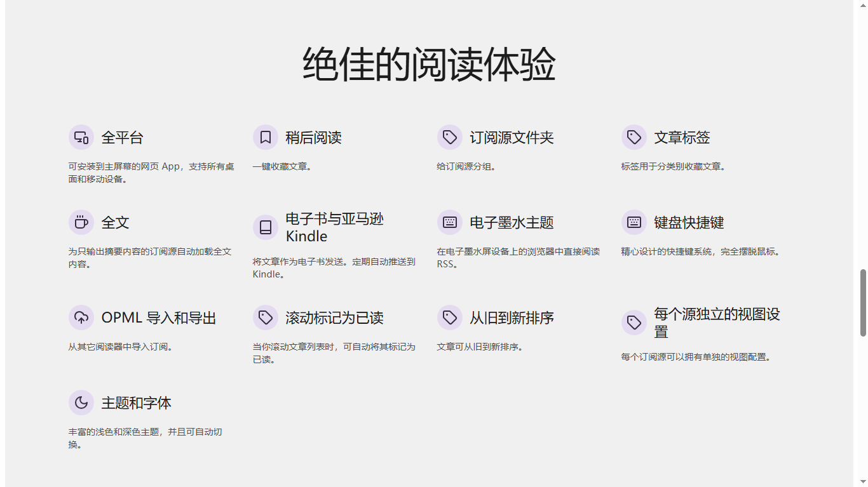Click the 全平台 feature title

(x=122, y=138)
